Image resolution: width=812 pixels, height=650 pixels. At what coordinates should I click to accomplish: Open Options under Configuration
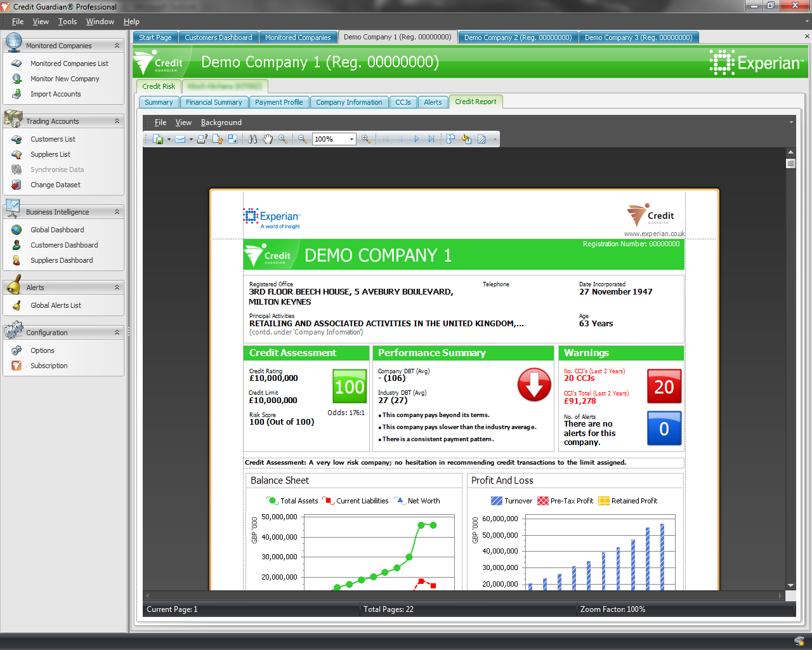click(43, 350)
